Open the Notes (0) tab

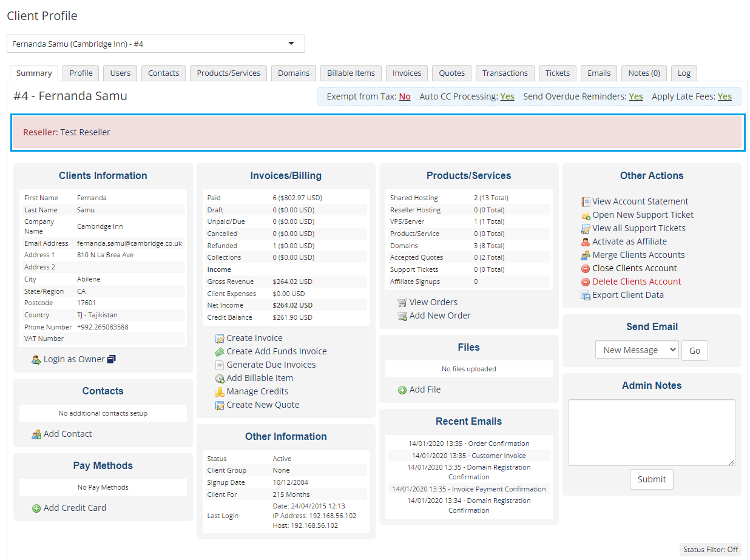point(644,73)
